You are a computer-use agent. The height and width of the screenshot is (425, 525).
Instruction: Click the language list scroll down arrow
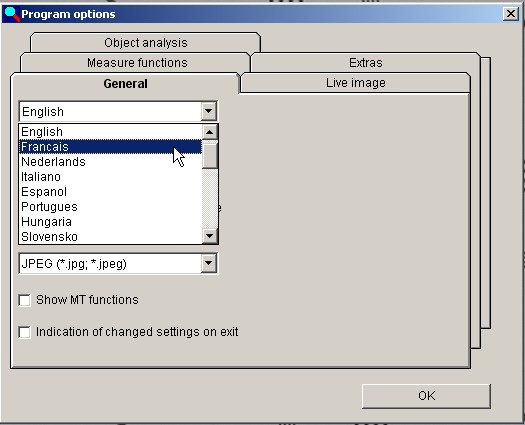coord(210,236)
